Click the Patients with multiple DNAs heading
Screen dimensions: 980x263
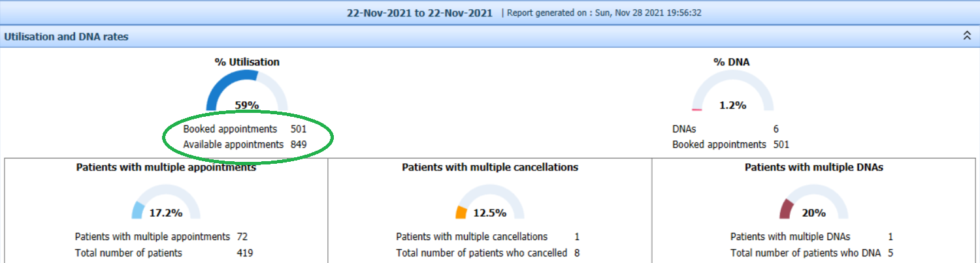click(814, 167)
